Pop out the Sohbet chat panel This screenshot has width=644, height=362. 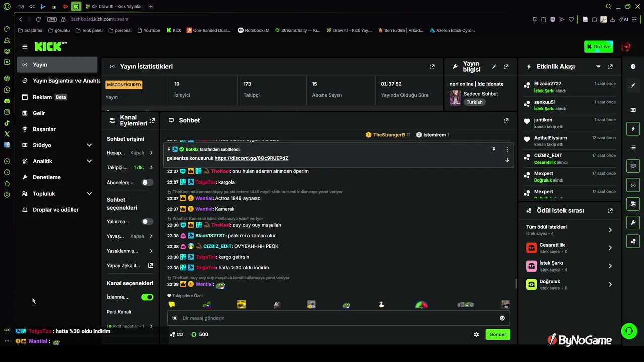[x=506, y=120]
